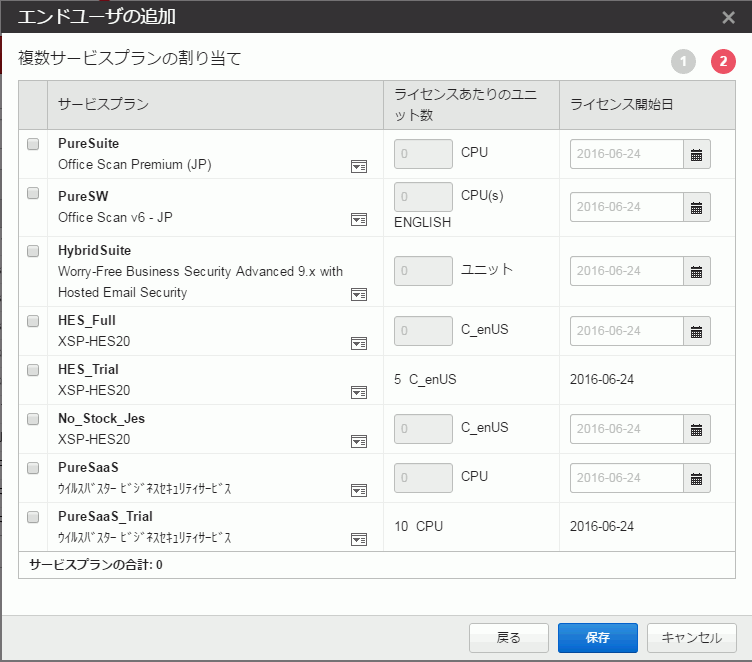752x662 pixels.
Task: Open calendar picker for HES_Full row
Action: click(697, 331)
